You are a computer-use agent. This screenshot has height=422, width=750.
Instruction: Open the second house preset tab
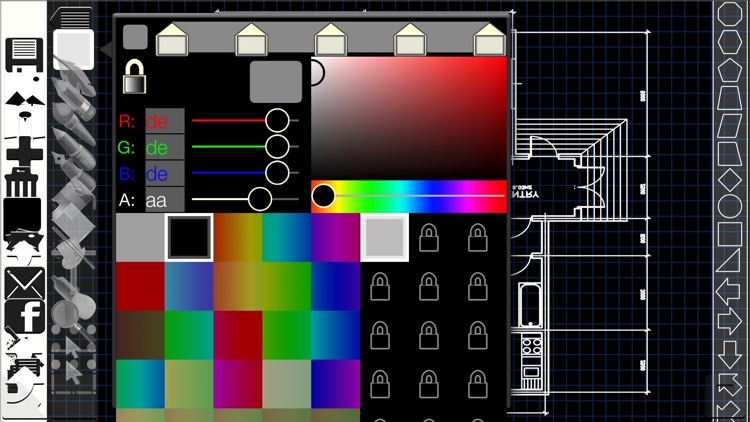(x=251, y=39)
